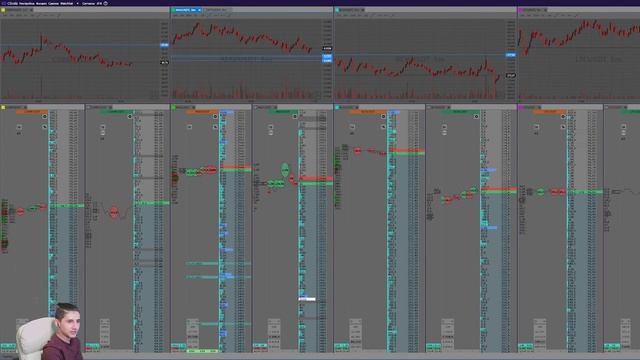The width and height of the screenshot is (640, 360).
Task: Click the ruler tool icon in green-linked order book
Action: pos(215,127)
